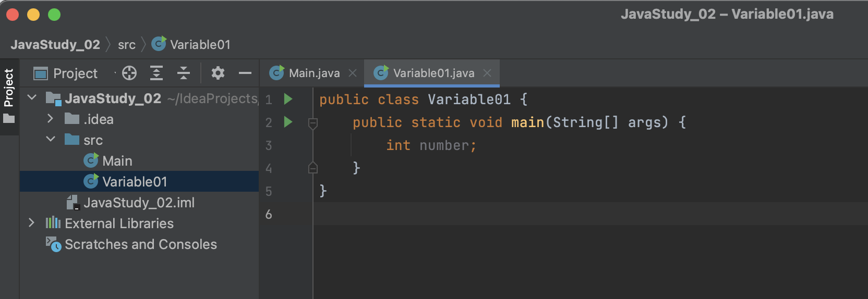Toggle the vertical Project sidebar tab
Image resolution: width=868 pixels, height=299 pixels.
pos(9,96)
